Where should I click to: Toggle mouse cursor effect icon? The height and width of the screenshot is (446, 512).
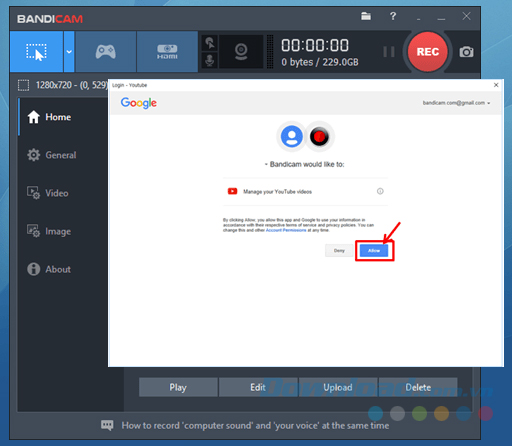coord(210,43)
